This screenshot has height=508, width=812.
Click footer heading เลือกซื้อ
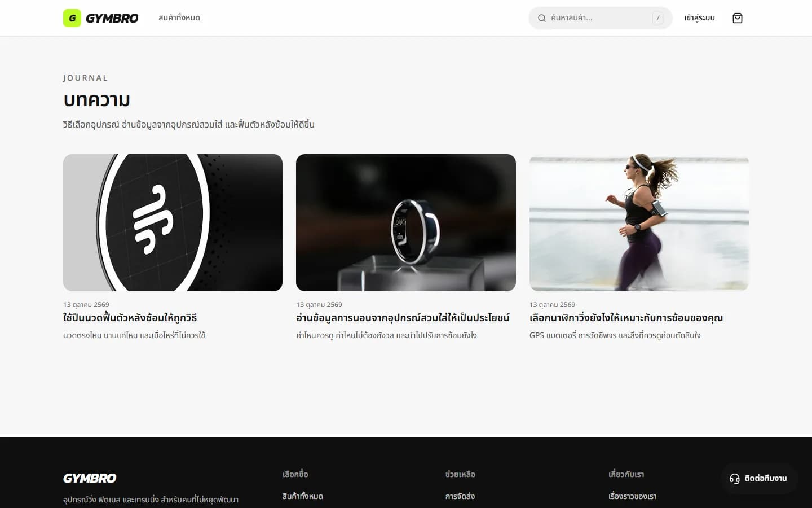click(295, 474)
